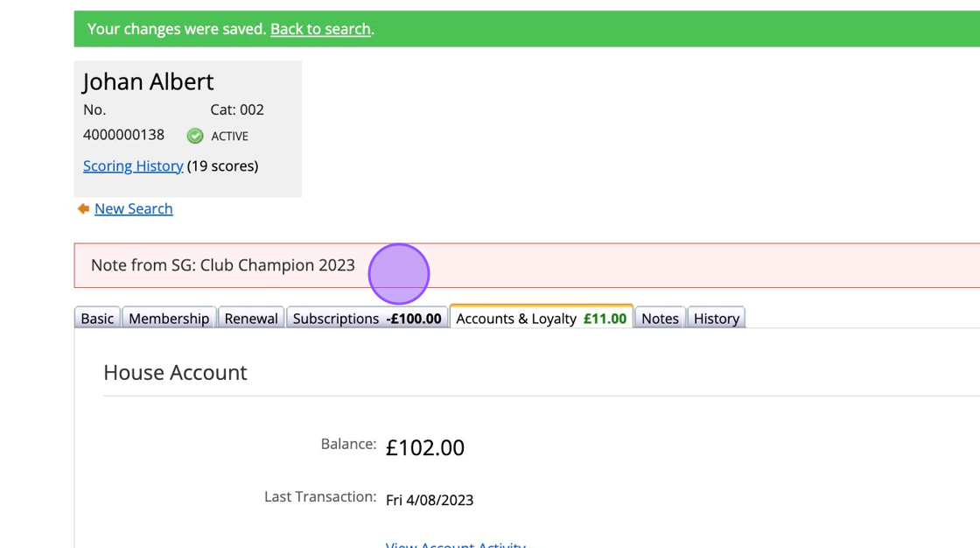This screenshot has height=548, width=980.
Task: Open the Membership tab
Action: pyautogui.click(x=169, y=318)
